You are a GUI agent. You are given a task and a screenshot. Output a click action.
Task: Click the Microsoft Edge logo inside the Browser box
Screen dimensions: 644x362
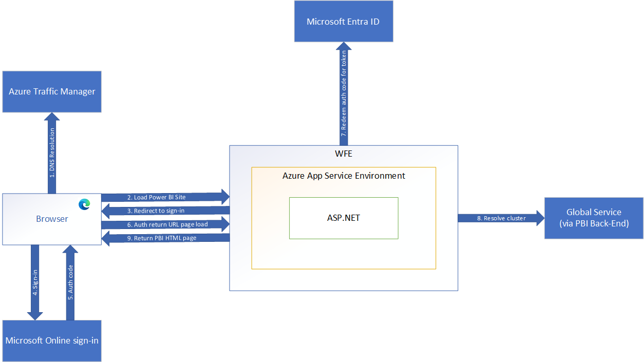tap(83, 204)
